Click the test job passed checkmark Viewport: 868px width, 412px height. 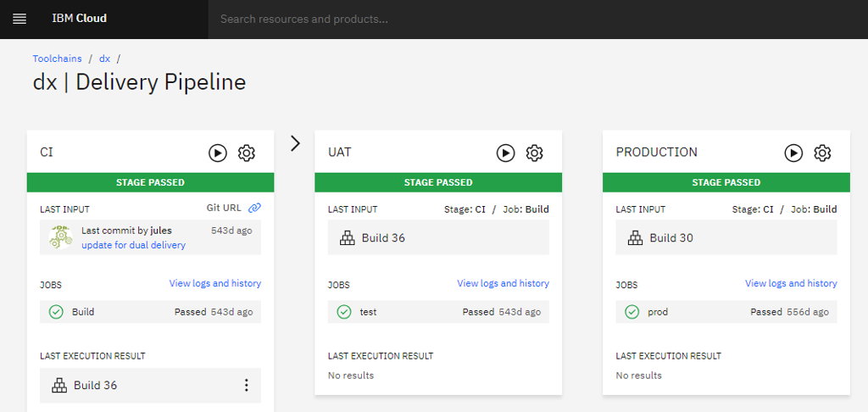(344, 312)
